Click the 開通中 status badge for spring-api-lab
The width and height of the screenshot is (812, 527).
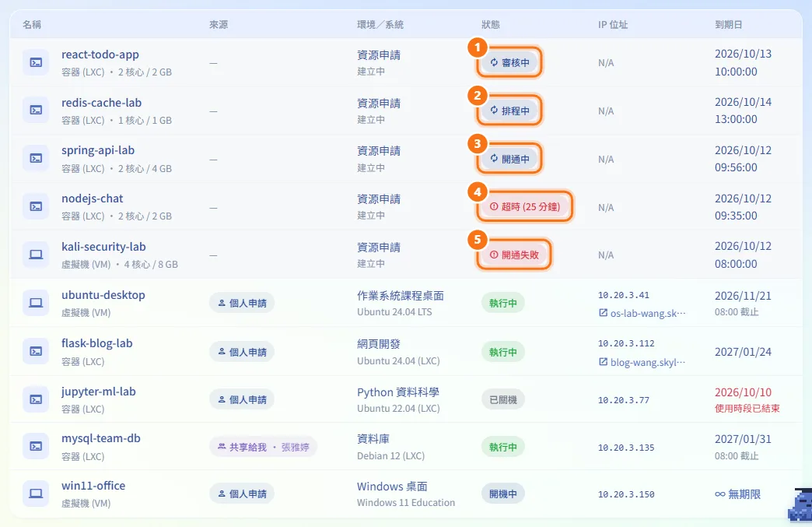(509, 159)
